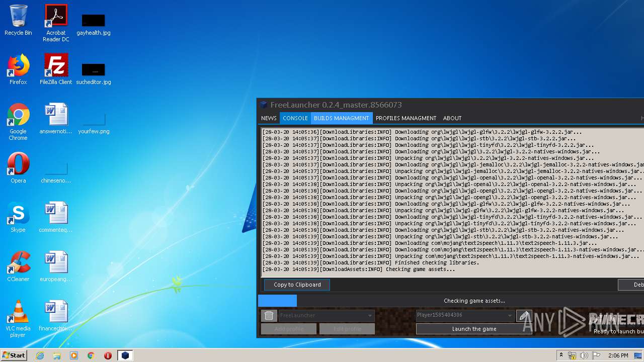This screenshot has height=362, width=644.
Task: Click the pencil edit-account icon
Action: pyautogui.click(x=524, y=316)
